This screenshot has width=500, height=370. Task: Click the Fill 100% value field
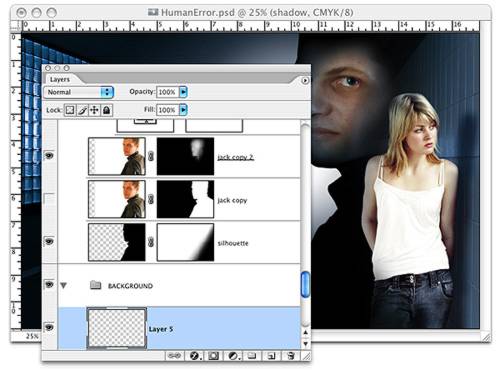168,110
